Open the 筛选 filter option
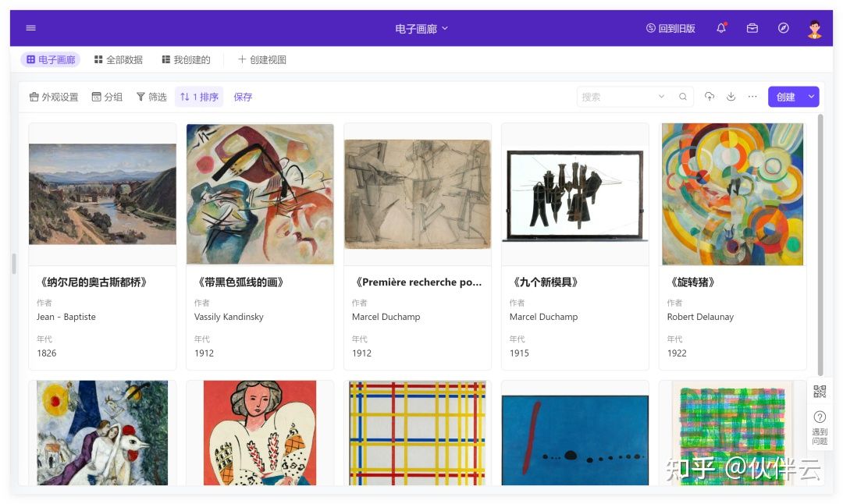The width and height of the screenshot is (843, 504). (151, 97)
